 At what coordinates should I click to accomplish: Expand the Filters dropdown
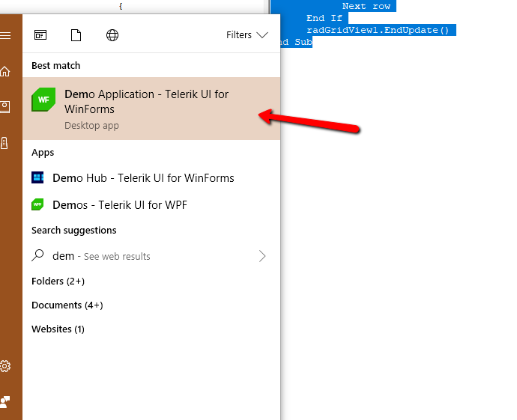pos(247,35)
